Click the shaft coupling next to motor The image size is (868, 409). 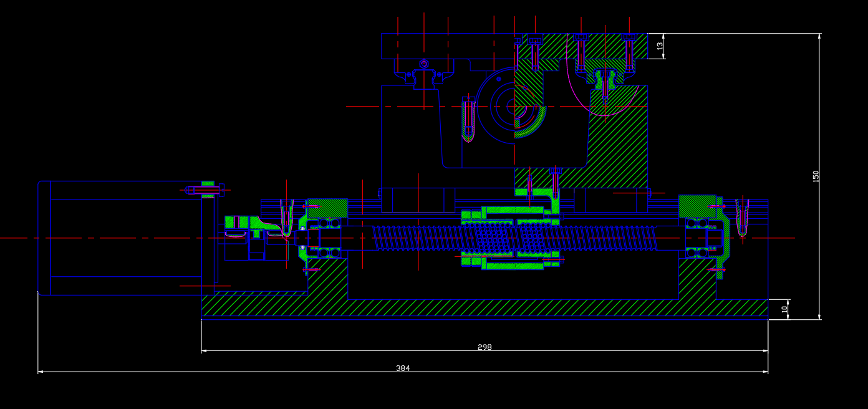246,237
